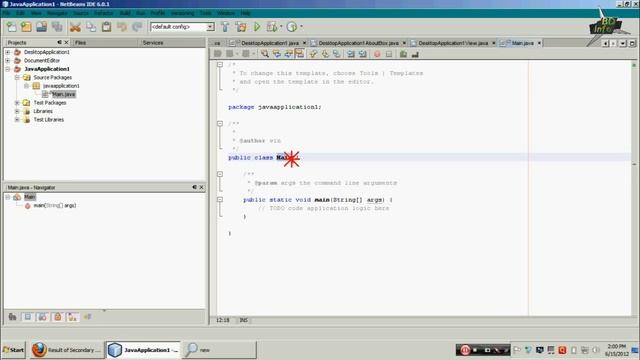Expand the DocumentEditor project node
Viewport: 640px width, 360px height.
(x=8, y=60)
